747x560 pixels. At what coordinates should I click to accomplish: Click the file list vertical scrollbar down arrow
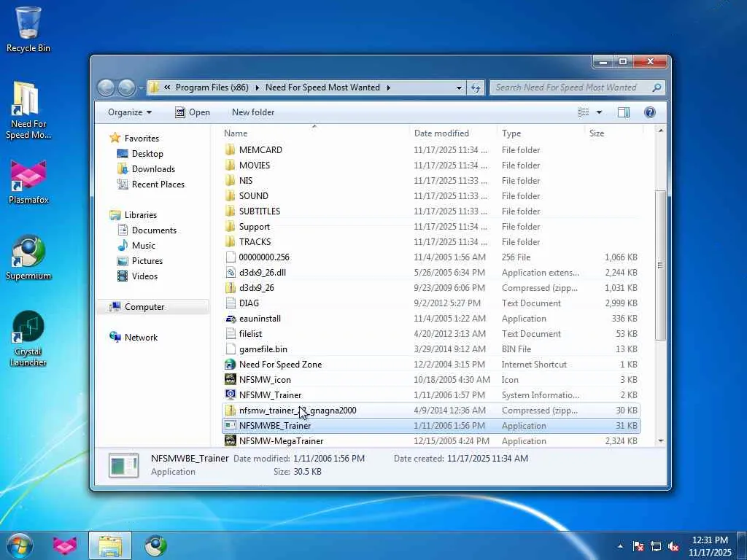click(x=661, y=440)
